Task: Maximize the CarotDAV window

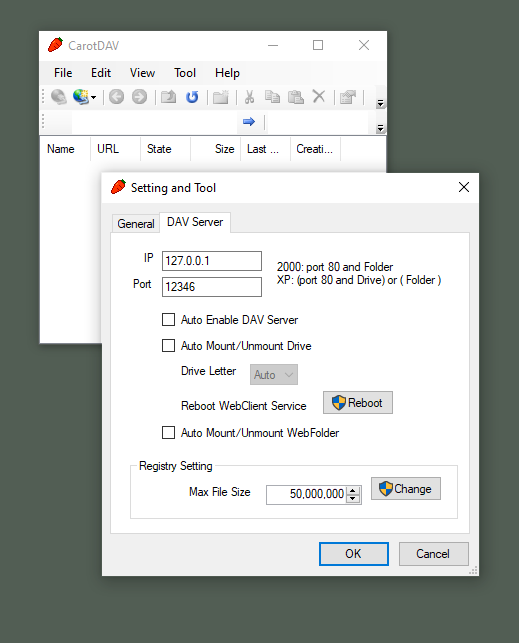Action: click(318, 45)
